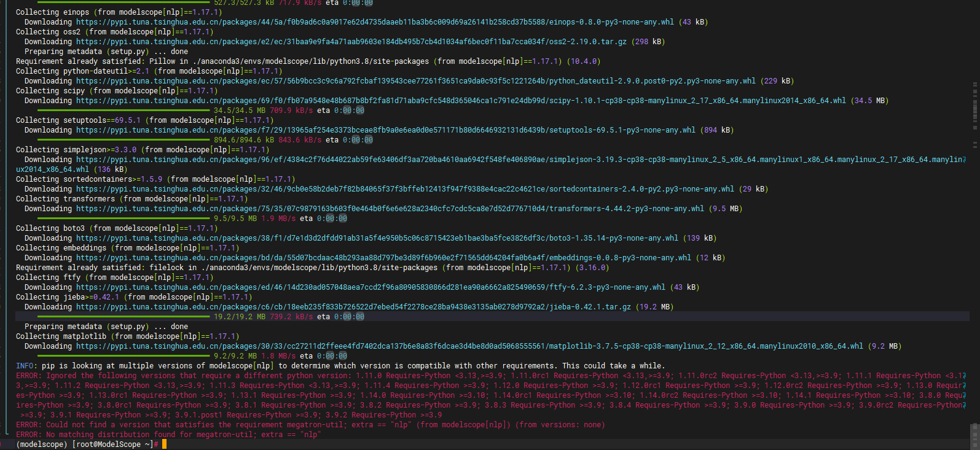
Task: Click the 'Collecting simplejson>=3.3.0' line
Action: pos(143,150)
